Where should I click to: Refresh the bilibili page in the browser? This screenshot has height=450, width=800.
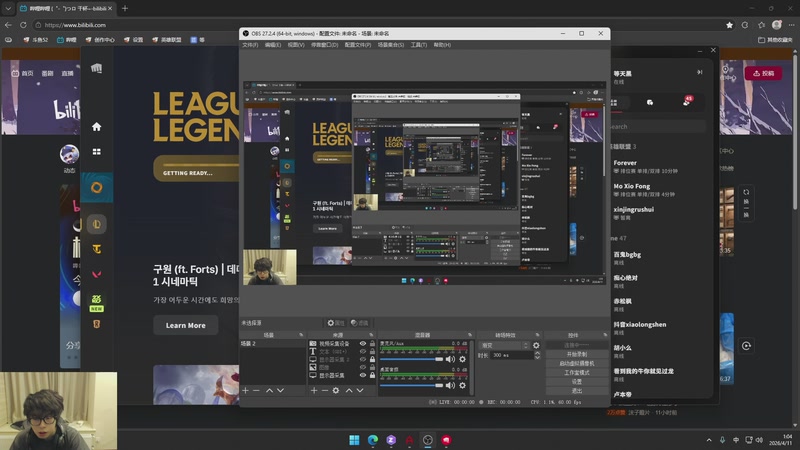coord(23,24)
